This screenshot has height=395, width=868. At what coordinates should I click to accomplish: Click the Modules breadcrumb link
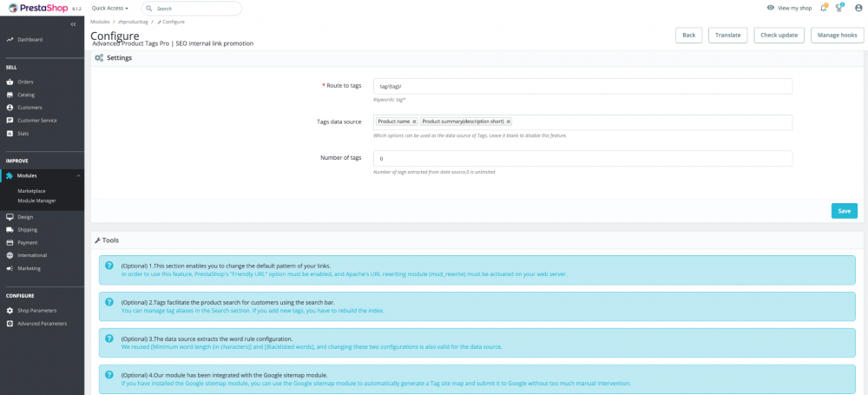(x=100, y=22)
